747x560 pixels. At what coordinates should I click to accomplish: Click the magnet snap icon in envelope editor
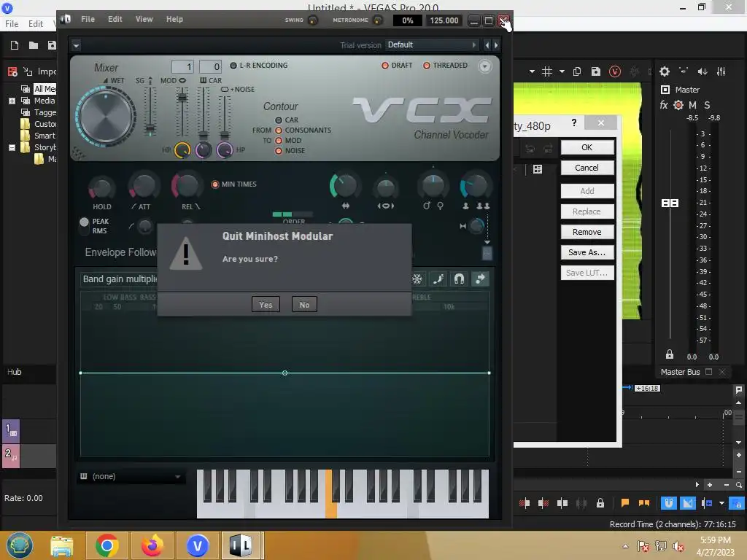coord(460,279)
